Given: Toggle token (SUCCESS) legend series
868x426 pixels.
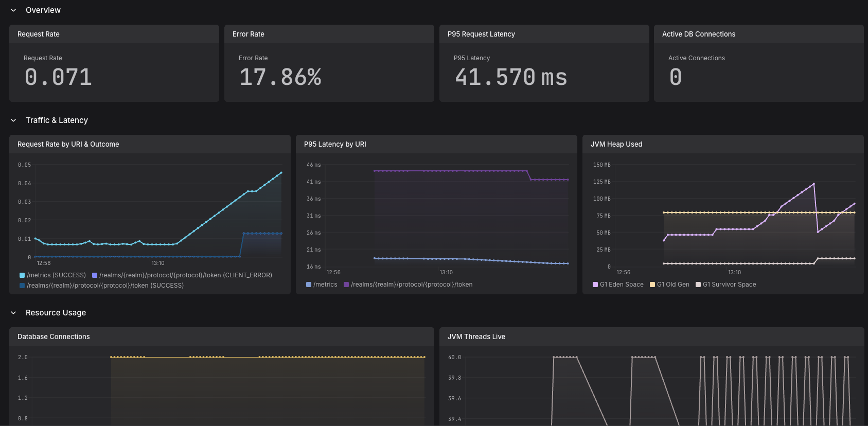Looking at the screenshot, I should (x=101, y=286).
